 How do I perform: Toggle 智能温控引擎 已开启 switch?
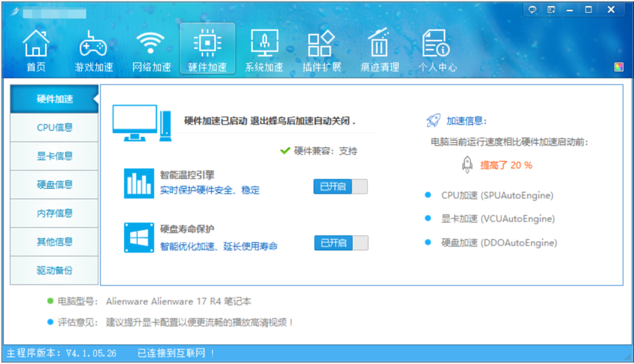click(340, 187)
